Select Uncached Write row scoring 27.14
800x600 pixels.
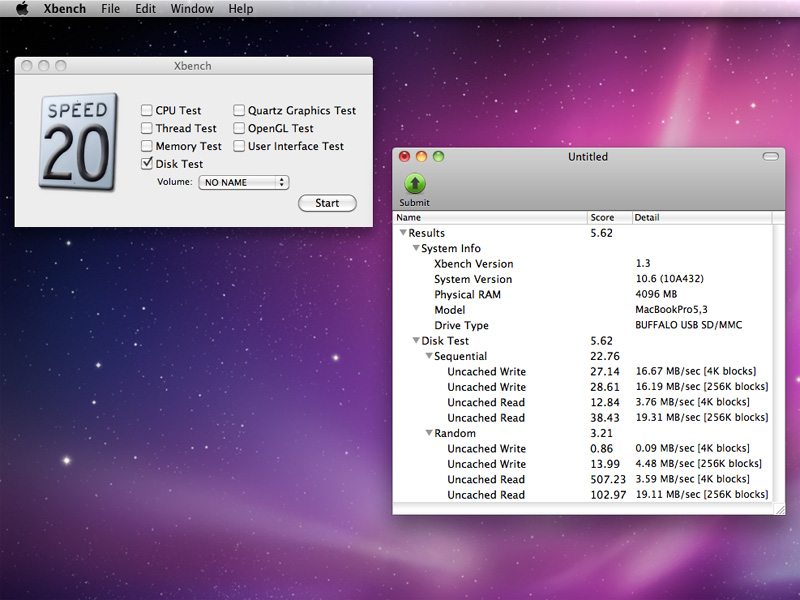point(583,371)
